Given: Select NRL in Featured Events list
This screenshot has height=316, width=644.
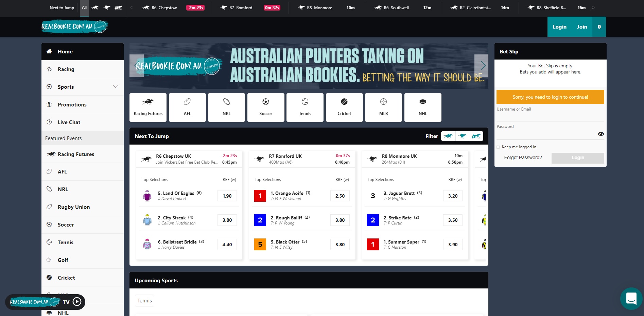Looking at the screenshot, I should coord(83,189).
